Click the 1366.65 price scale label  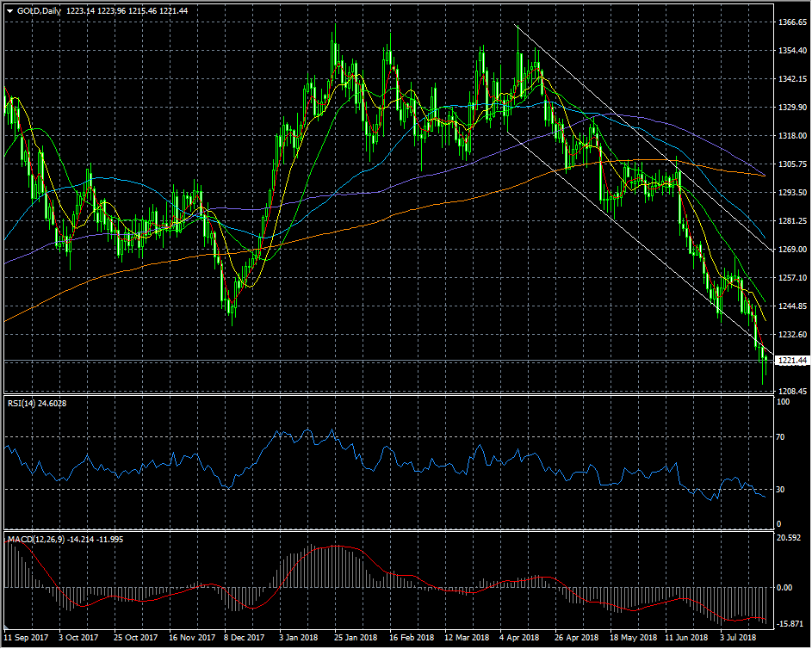click(790, 22)
